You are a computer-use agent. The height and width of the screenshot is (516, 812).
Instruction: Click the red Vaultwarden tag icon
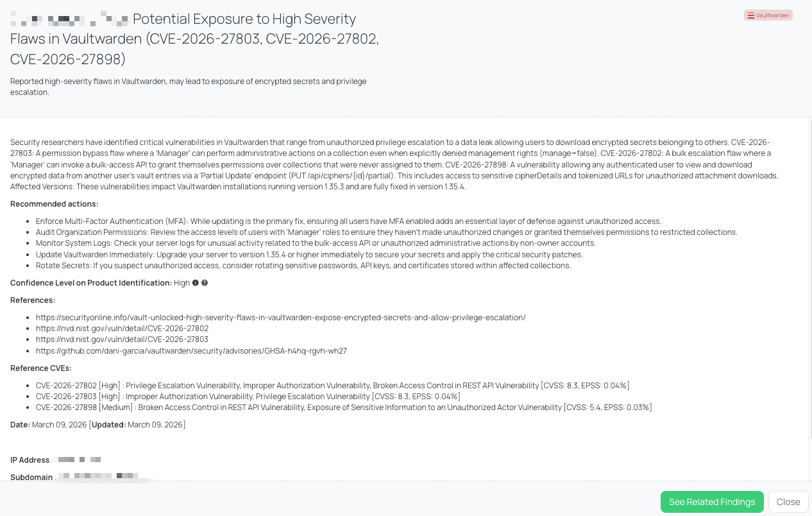[x=751, y=15]
